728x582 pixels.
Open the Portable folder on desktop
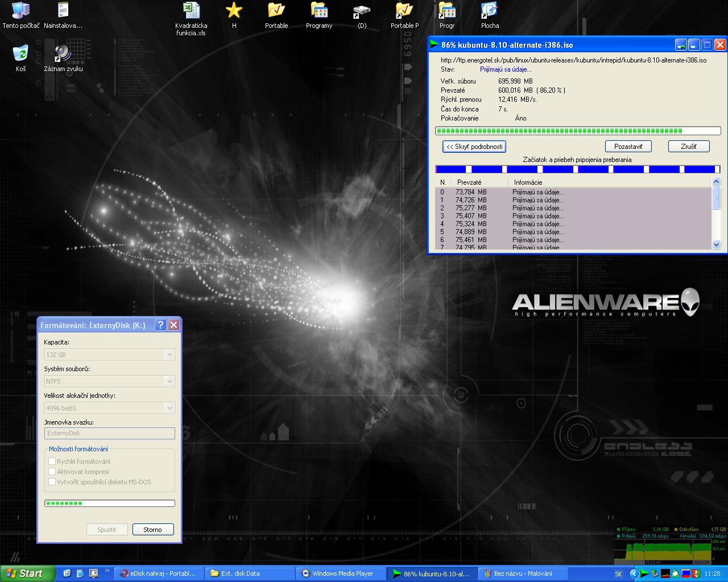pyautogui.click(x=276, y=11)
